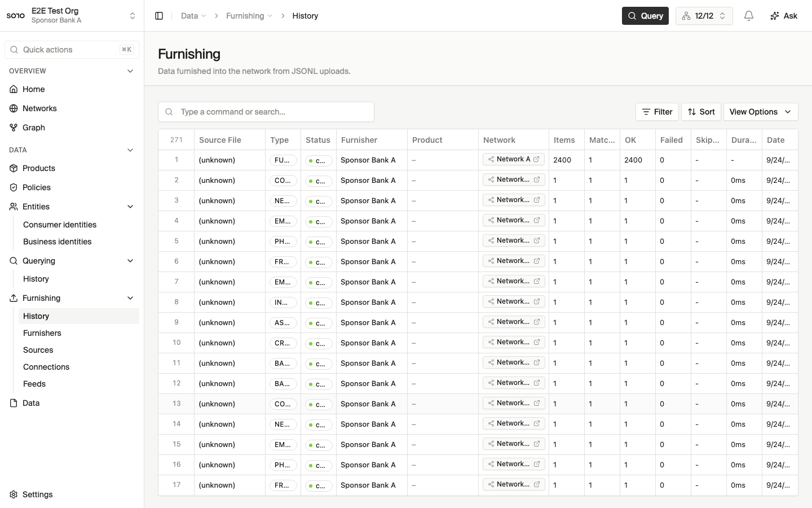The width and height of the screenshot is (812, 508).
Task: Open Products in sidebar
Action: (72, 168)
